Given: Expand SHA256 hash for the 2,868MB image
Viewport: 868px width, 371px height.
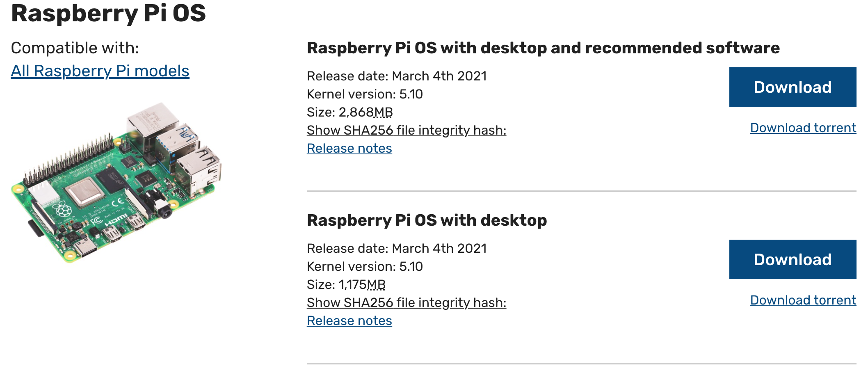Looking at the screenshot, I should pyautogui.click(x=407, y=130).
